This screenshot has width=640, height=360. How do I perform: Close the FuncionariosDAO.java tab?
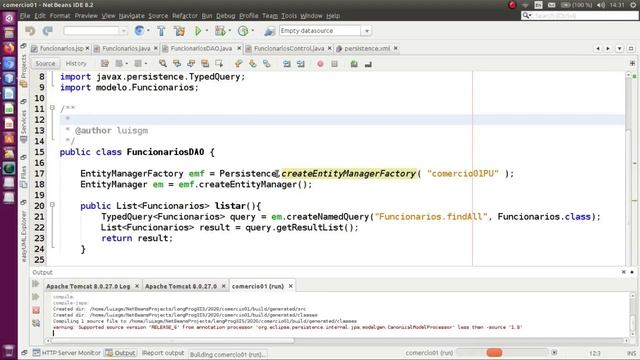click(x=239, y=48)
